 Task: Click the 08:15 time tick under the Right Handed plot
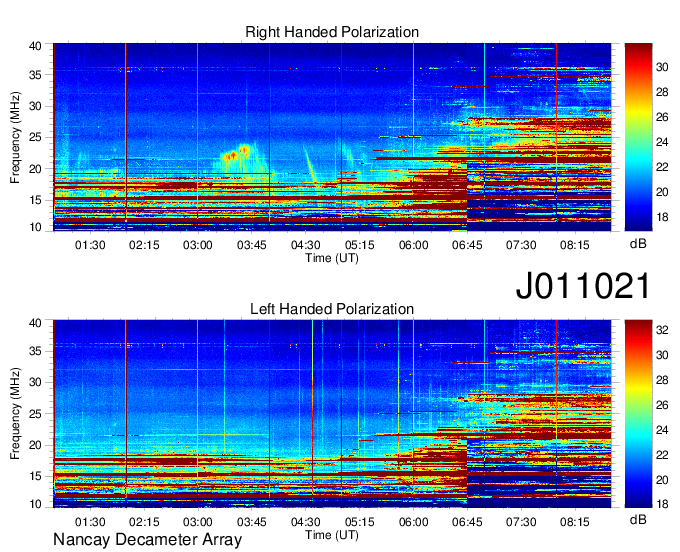[575, 245]
